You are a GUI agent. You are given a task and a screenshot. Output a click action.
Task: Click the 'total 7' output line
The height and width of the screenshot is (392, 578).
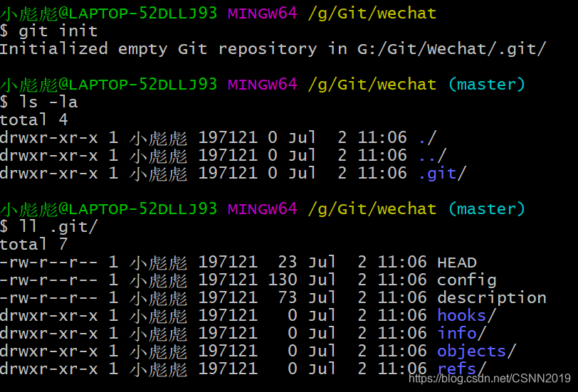click(x=34, y=244)
